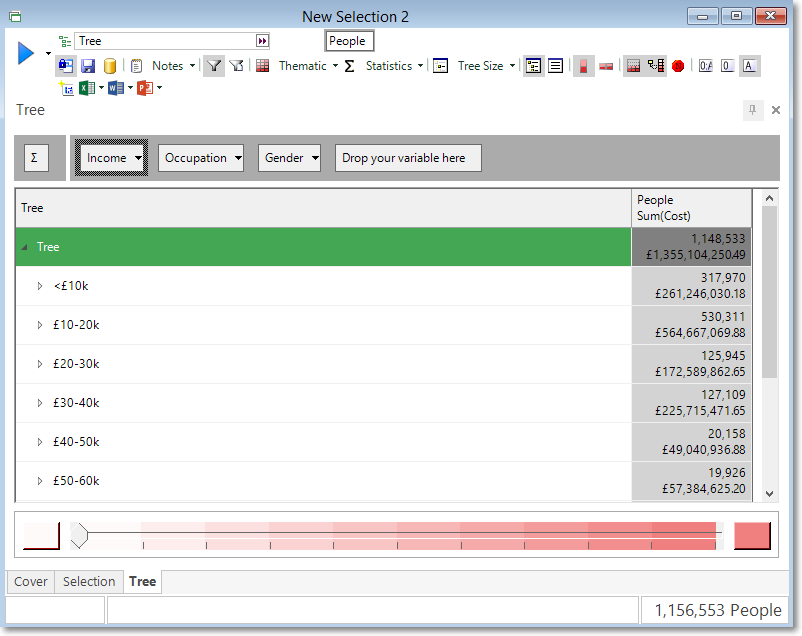
Task: Collapse the green Tree root node
Action: pyautogui.click(x=25, y=247)
